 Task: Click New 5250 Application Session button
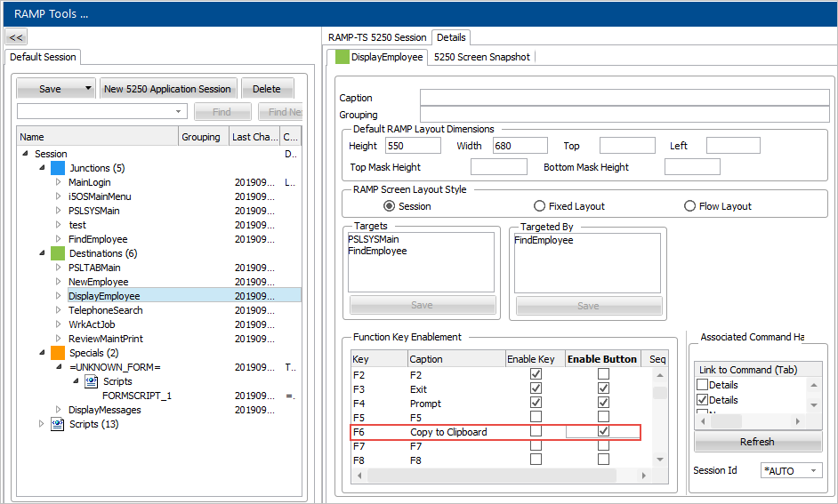click(168, 89)
